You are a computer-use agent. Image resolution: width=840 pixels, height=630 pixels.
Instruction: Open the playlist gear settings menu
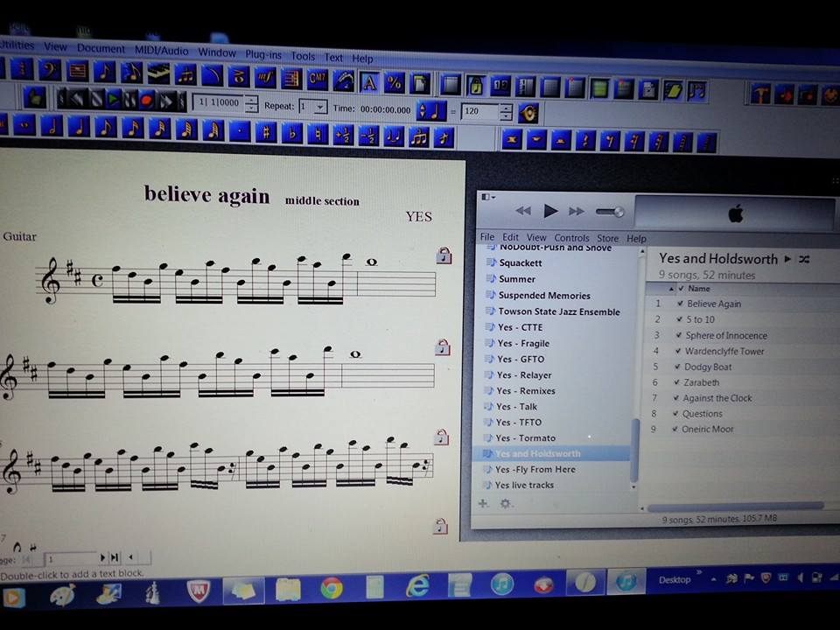coord(506,504)
